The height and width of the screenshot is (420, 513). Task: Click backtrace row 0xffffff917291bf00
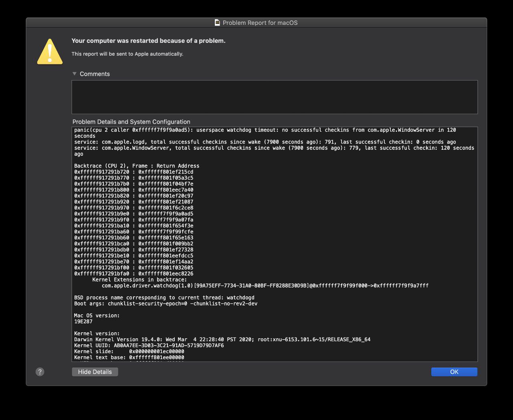tap(134, 268)
